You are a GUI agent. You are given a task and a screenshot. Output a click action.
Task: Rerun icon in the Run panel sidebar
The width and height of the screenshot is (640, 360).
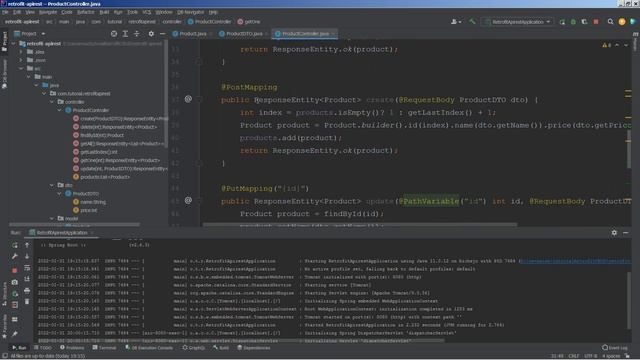(x=15, y=245)
